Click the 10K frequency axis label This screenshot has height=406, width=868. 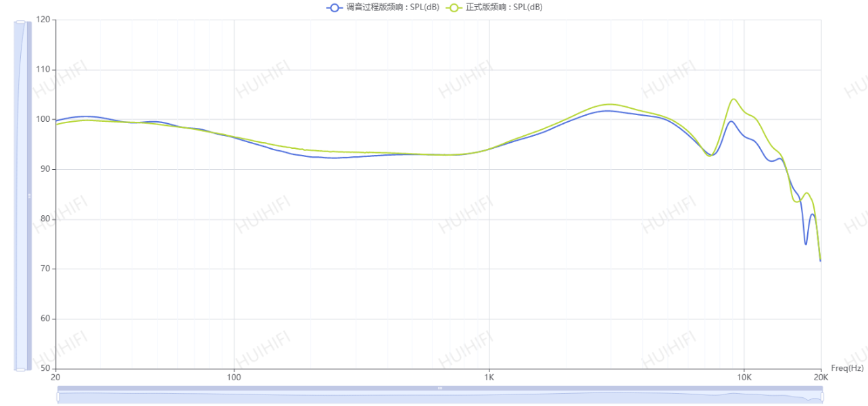tap(744, 377)
